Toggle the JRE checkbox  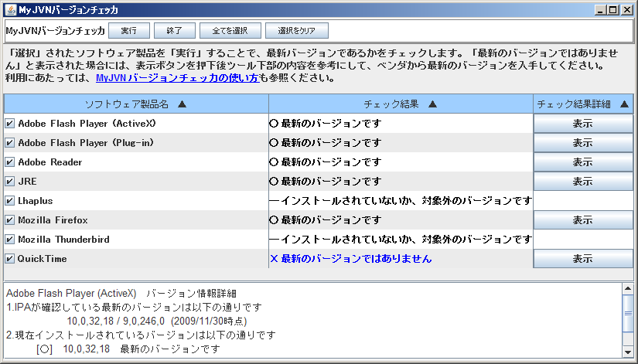(x=10, y=182)
